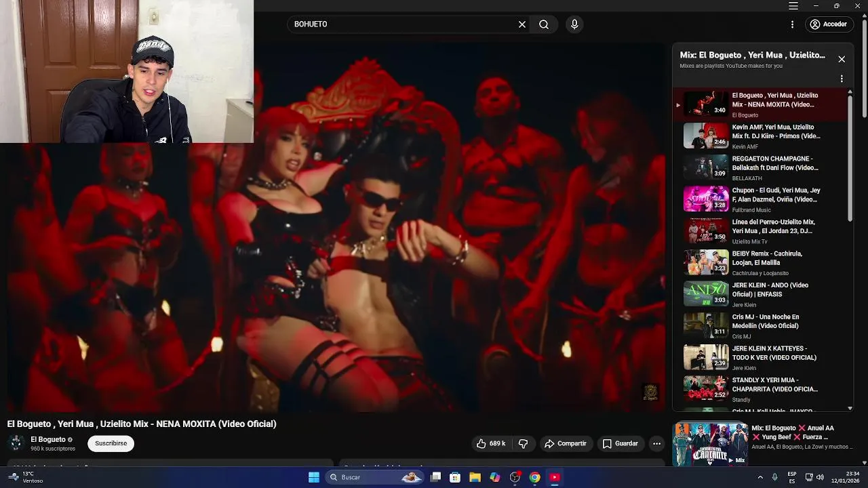Open El Bogueto channel avatar

[16, 443]
